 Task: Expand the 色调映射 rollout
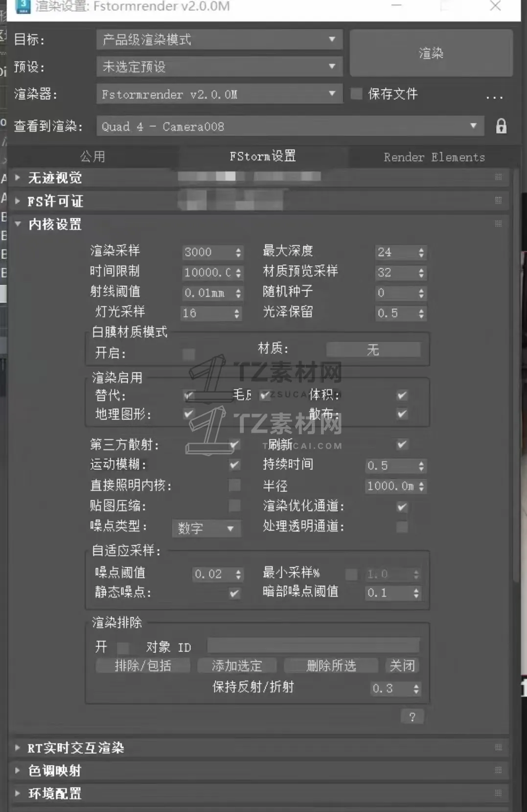pos(18,770)
